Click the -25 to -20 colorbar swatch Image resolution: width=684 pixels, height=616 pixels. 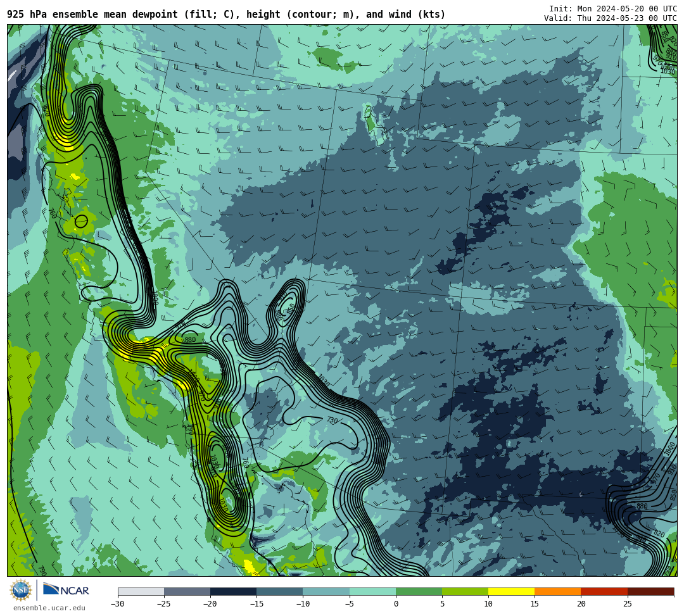click(187, 591)
